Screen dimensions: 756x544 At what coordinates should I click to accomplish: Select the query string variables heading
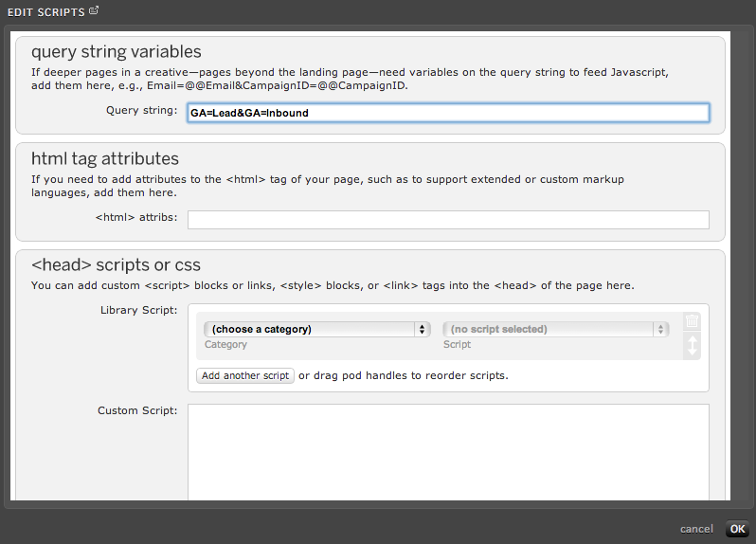pyautogui.click(x=117, y=51)
